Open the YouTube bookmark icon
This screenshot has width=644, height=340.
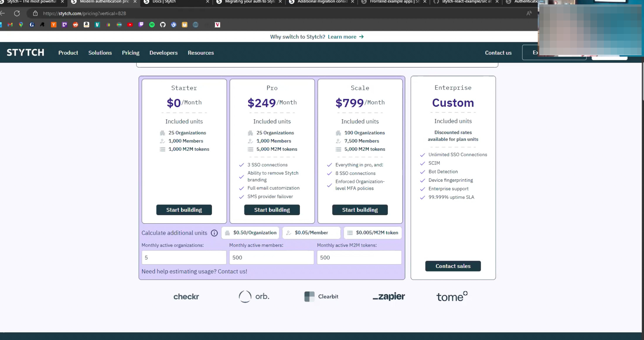click(x=130, y=25)
